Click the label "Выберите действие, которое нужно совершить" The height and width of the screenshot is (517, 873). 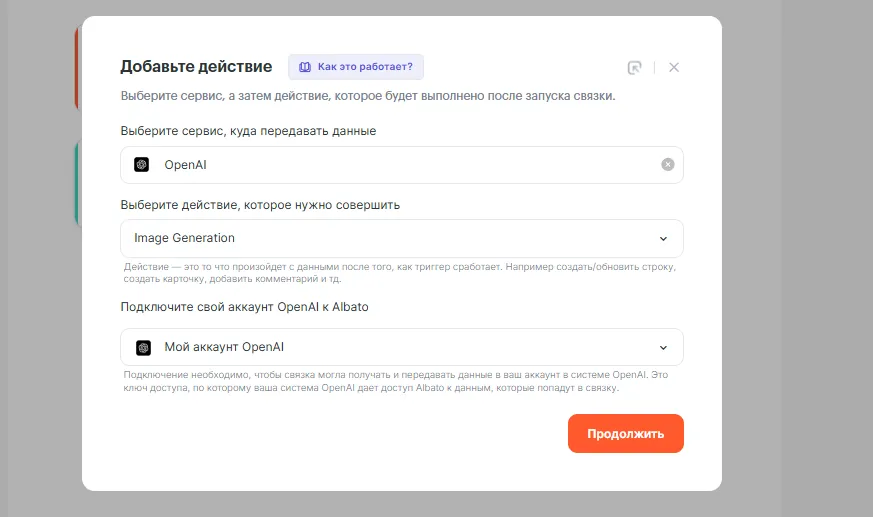tap(260, 205)
